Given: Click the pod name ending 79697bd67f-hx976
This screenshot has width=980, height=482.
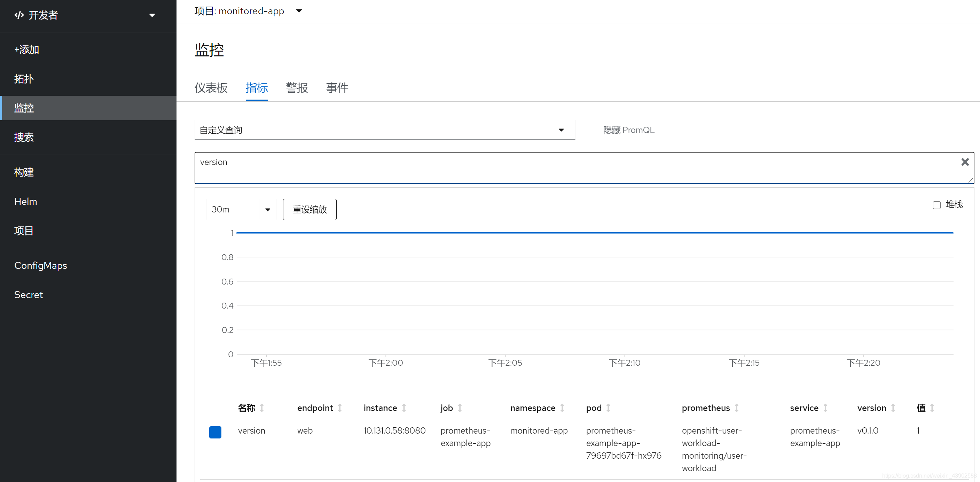Looking at the screenshot, I should 624,443.
